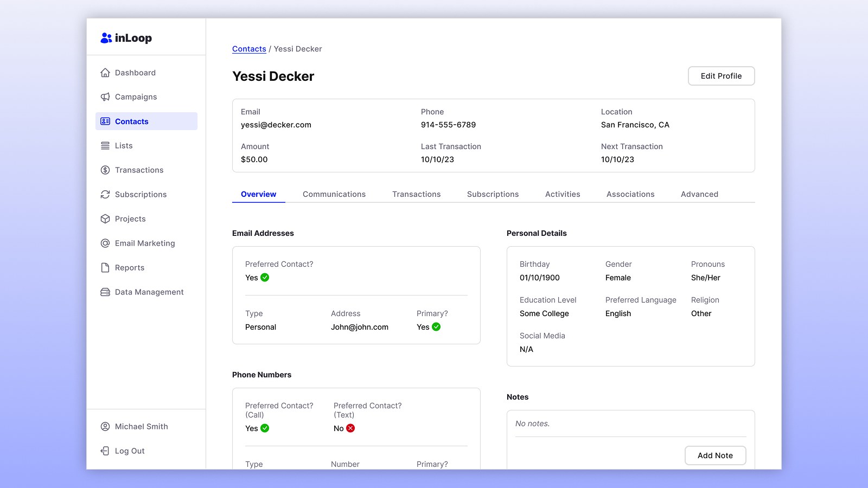Follow the Contacts breadcrumb link

pyautogui.click(x=249, y=49)
